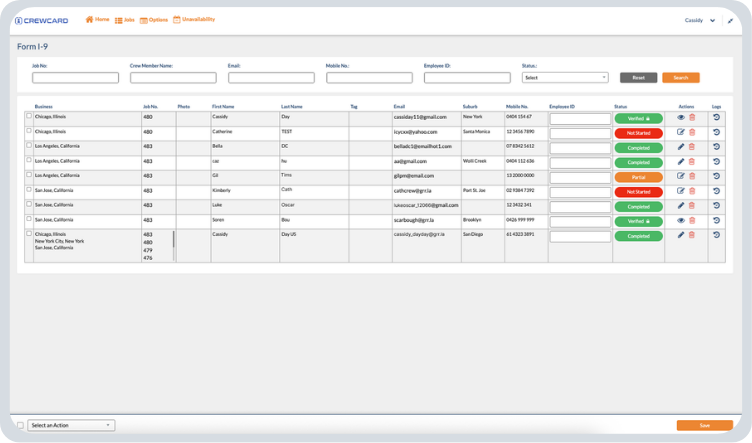
Task: Focus the Email filter field
Action: (x=271, y=78)
